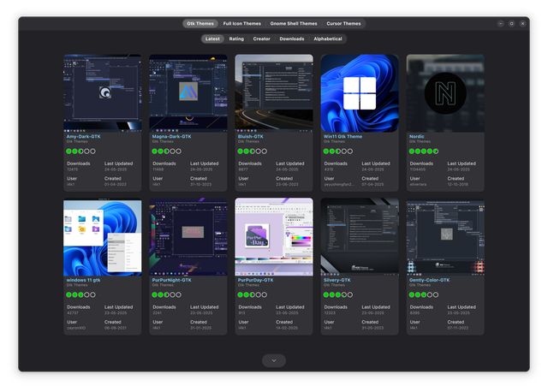
Task: Click the Magna-Dark-GTK title link
Action: coord(171,136)
